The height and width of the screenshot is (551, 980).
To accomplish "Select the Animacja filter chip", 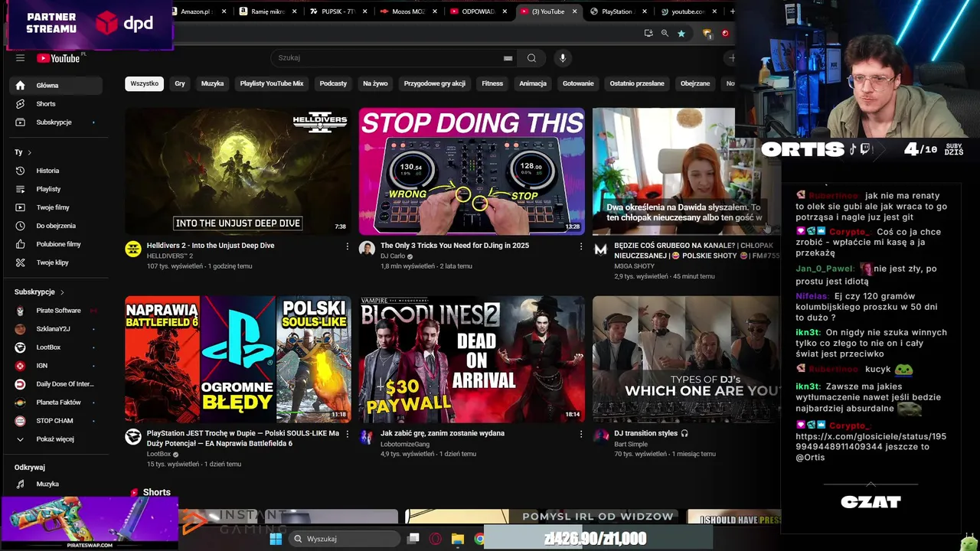I will [x=533, y=83].
